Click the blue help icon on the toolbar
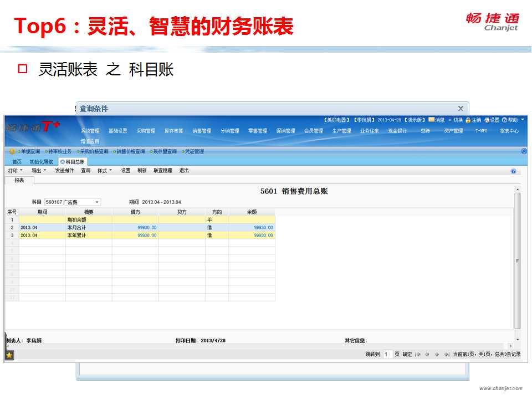 [513, 171]
